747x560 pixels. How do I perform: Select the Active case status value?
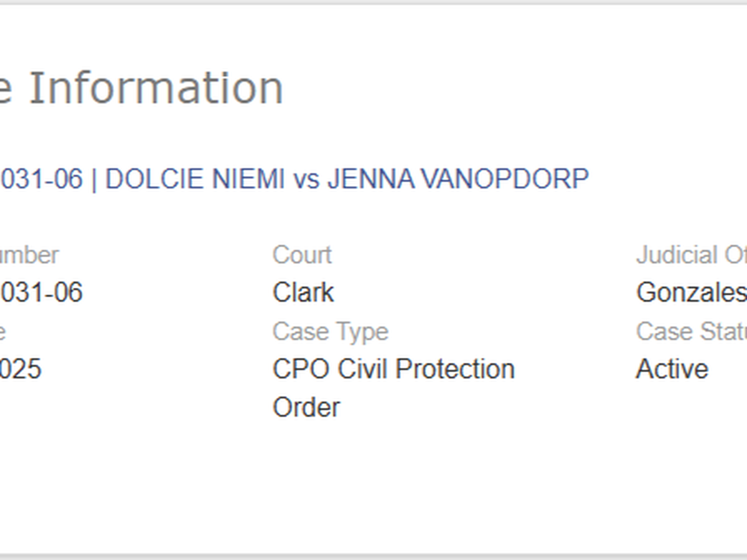click(672, 369)
